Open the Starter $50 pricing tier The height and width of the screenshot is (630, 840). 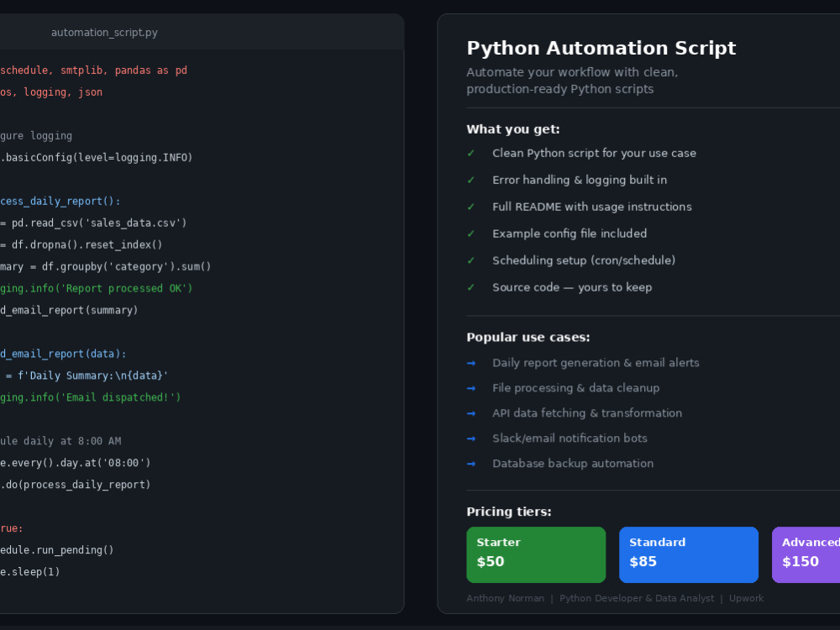pos(536,554)
